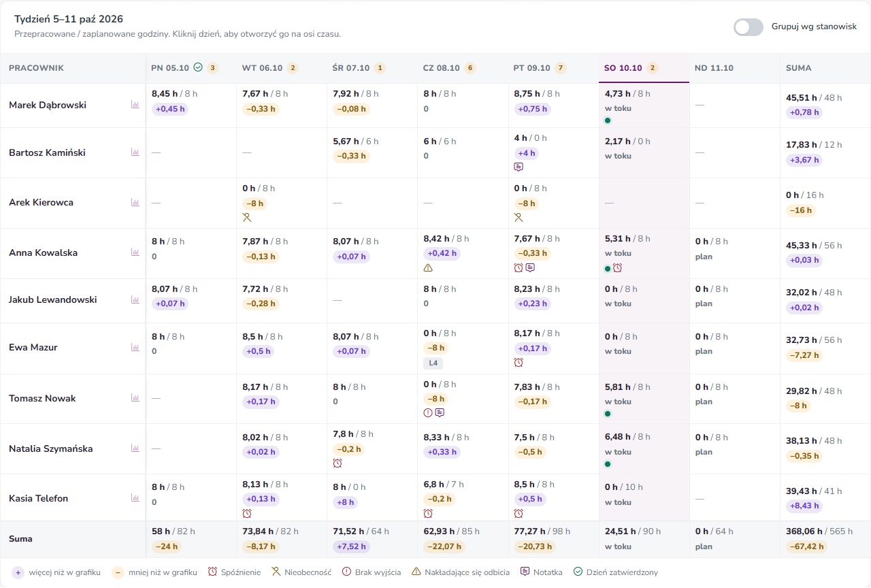Open Arek Kierowca's chart icon

(135, 203)
